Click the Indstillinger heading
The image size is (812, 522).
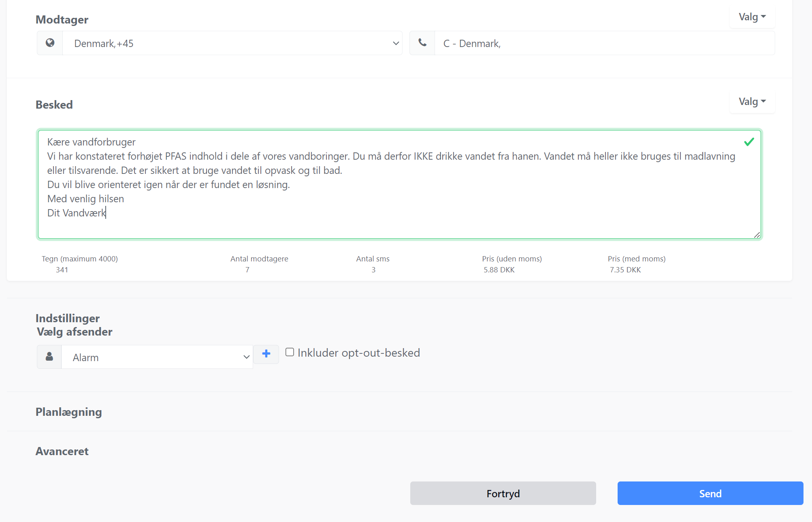[x=68, y=318]
